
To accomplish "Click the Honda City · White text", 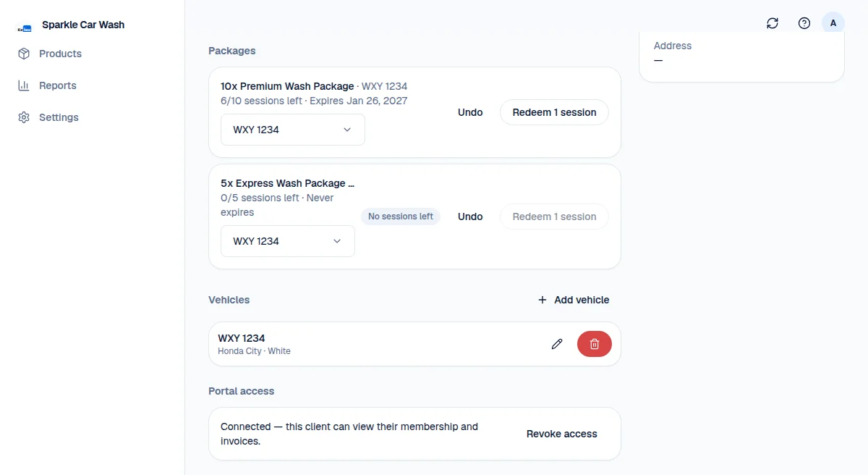I will (x=254, y=351).
